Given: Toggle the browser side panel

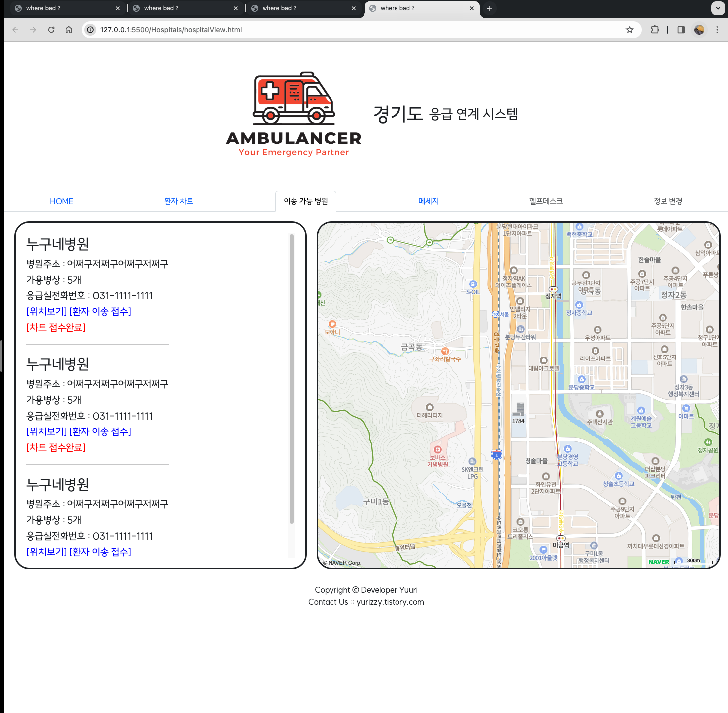Looking at the screenshot, I should pos(681,30).
